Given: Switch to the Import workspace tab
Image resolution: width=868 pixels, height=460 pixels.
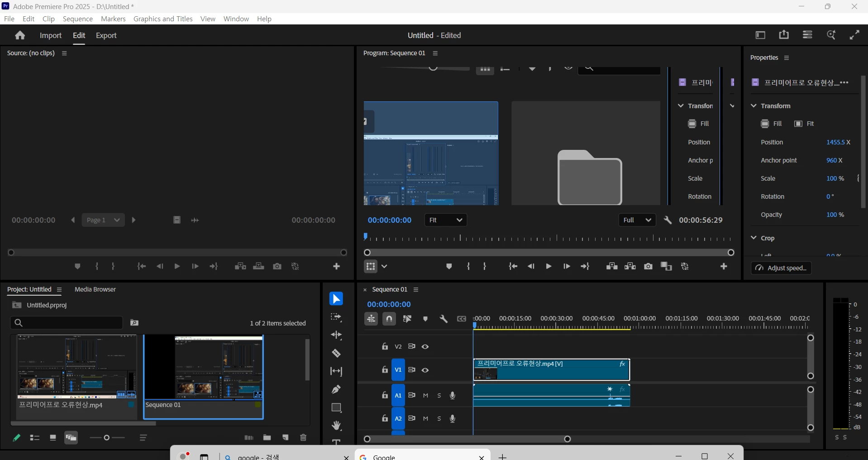Looking at the screenshot, I should (x=51, y=35).
